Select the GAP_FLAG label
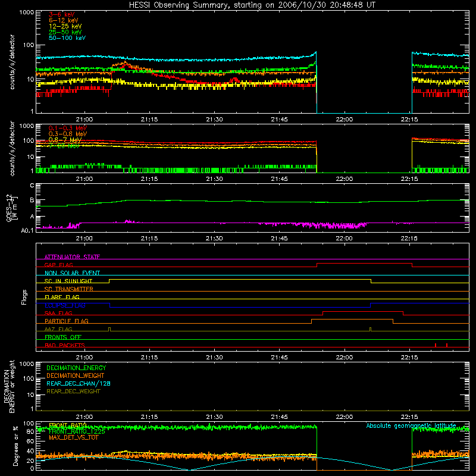Viewport: 476px width, 476px height. (x=58, y=265)
